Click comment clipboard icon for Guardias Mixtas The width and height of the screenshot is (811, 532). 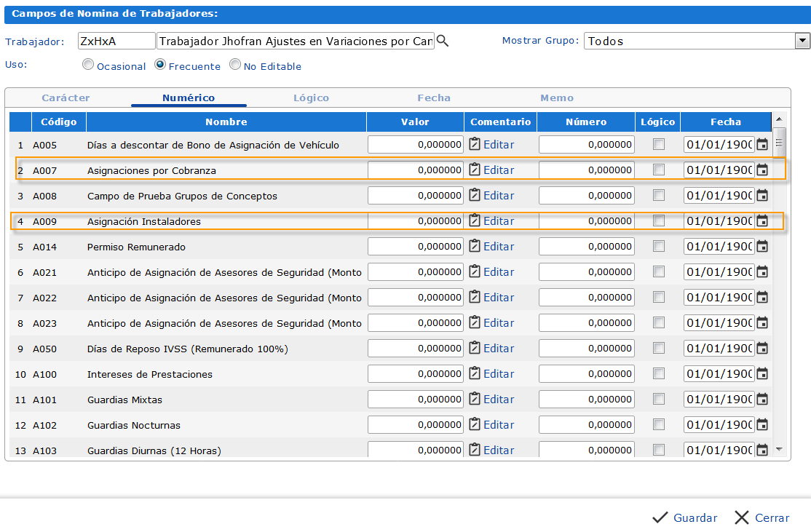pyautogui.click(x=475, y=399)
